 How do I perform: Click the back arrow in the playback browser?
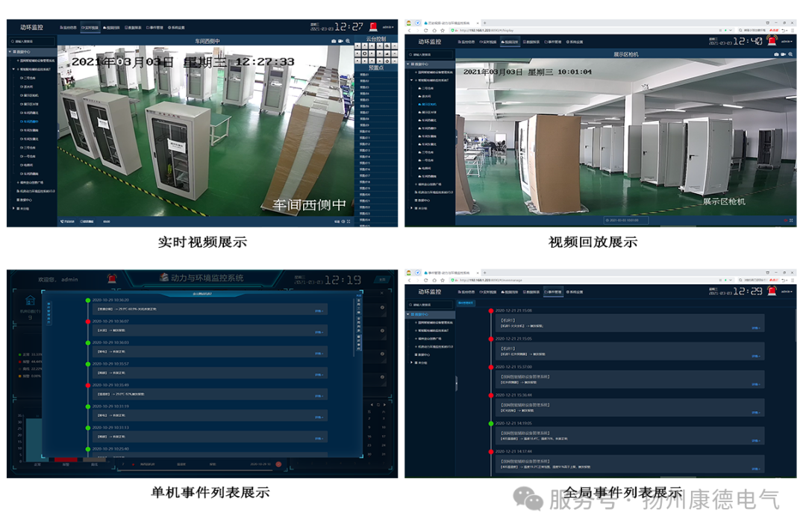410,31
